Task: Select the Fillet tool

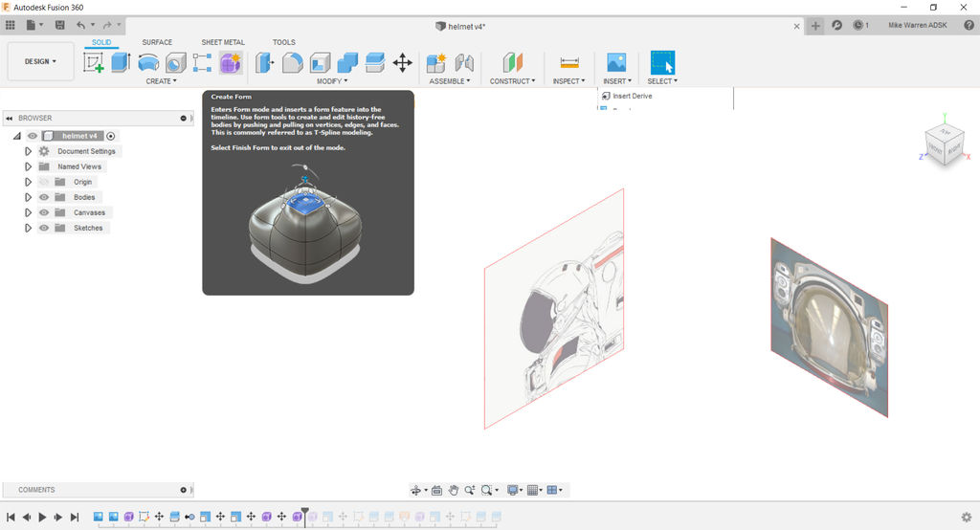Action: [292, 62]
